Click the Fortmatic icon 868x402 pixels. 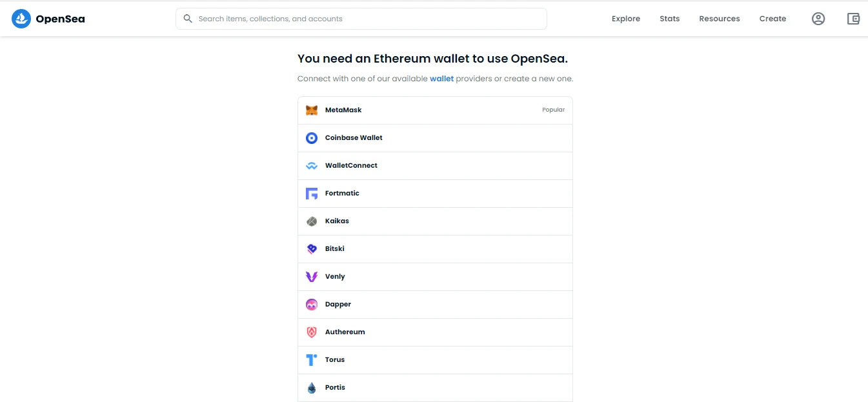click(x=312, y=194)
